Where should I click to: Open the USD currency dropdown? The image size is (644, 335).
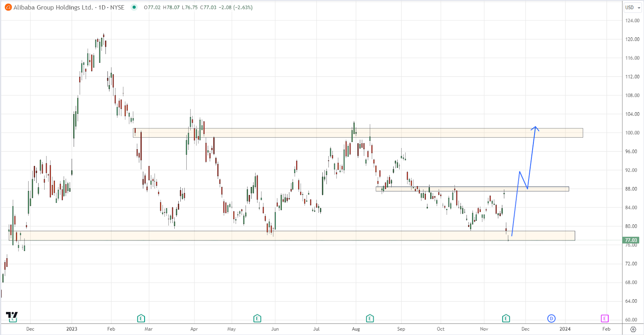tap(633, 7)
